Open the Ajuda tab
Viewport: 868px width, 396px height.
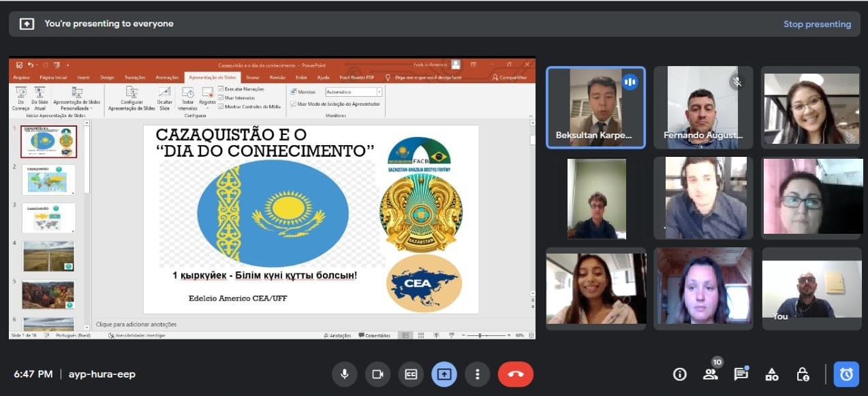point(324,78)
